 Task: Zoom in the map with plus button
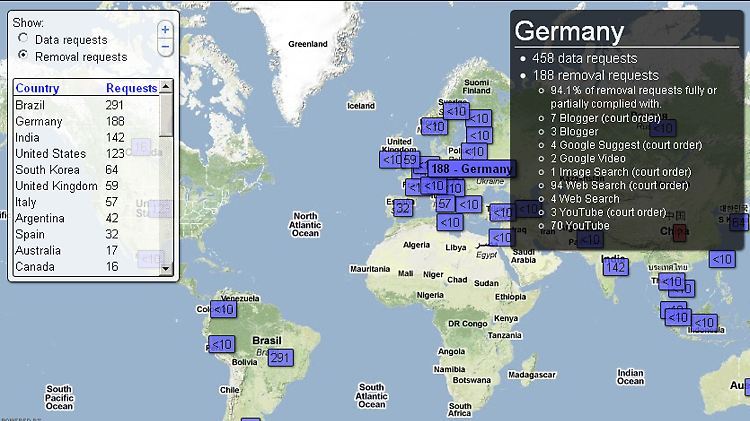coord(165,29)
